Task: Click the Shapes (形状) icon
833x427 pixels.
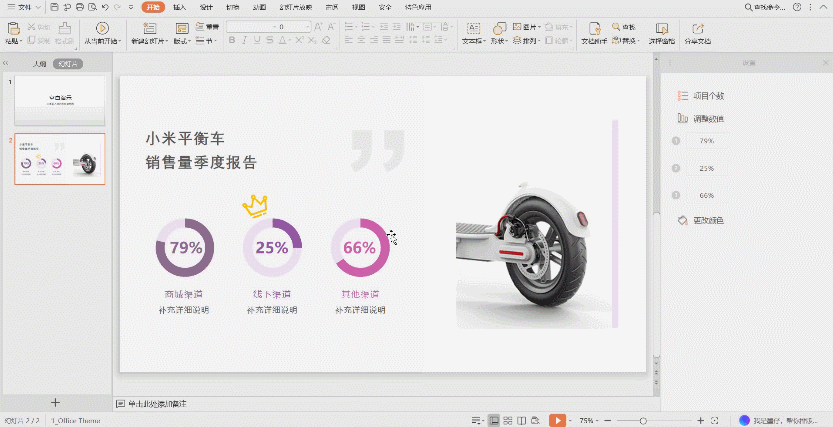Action: (497, 28)
